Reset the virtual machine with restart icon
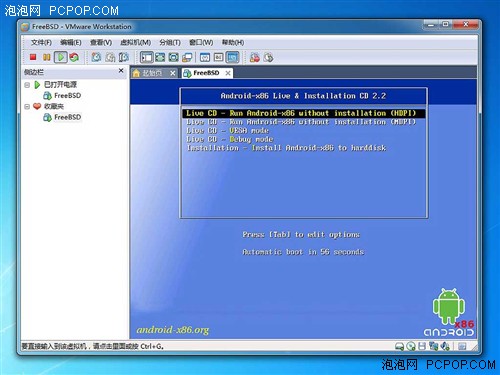This screenshot has height=375, width=500. [x=74, y=57]
